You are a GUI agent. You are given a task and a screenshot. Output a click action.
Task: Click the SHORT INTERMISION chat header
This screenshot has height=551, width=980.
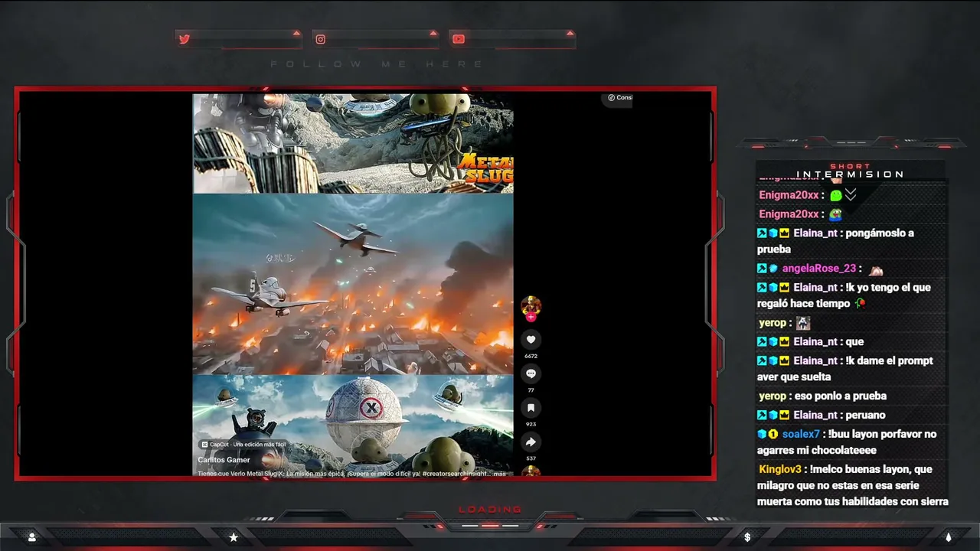(851, 171)
